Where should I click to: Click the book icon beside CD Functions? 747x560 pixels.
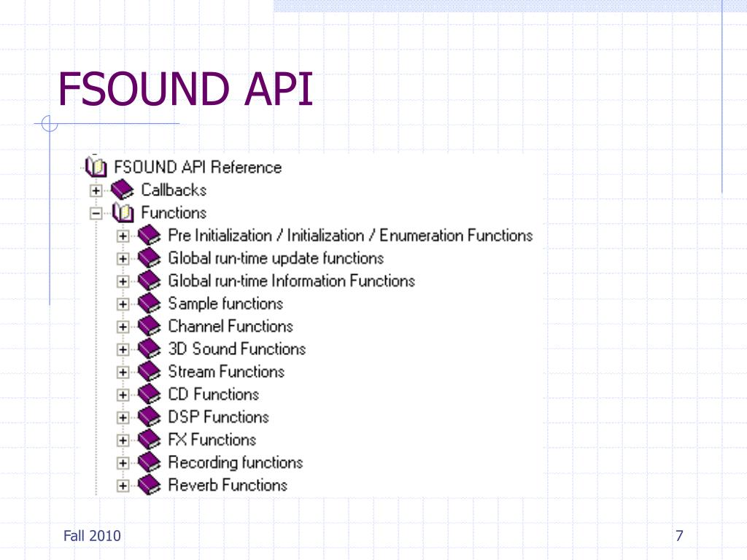point(149,394)
